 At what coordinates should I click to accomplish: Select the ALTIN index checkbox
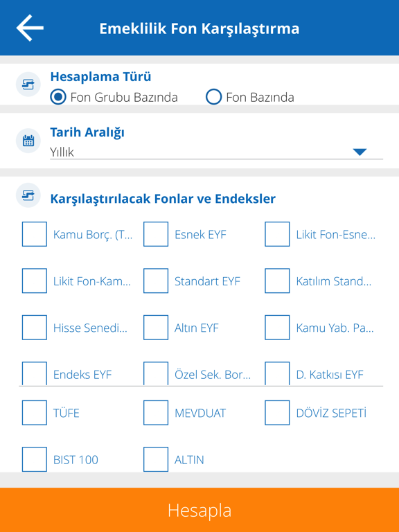(156, 459)
